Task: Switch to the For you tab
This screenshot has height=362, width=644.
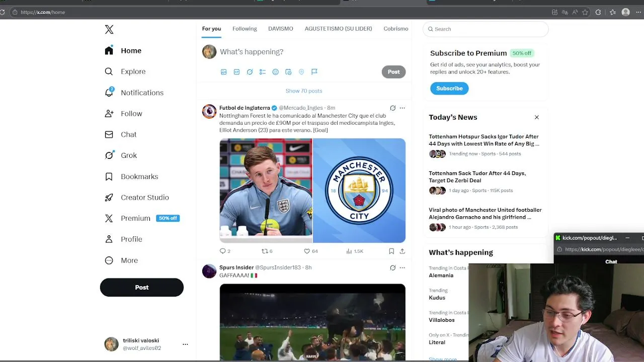Action: point(211,29)
